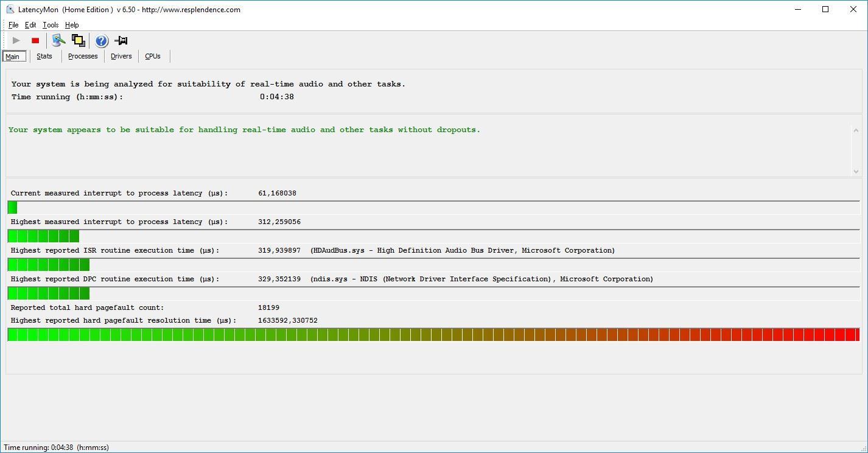Screen dimensions: 868x453
Task: Click the 'system is being analyzed' header line
Action: 208,84
